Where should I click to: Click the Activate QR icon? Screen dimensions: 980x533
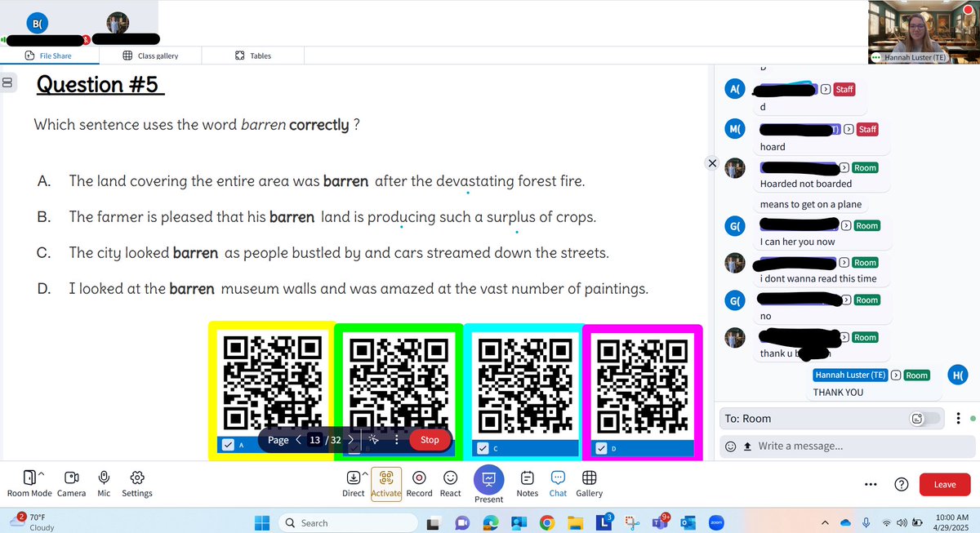(386, 482)
